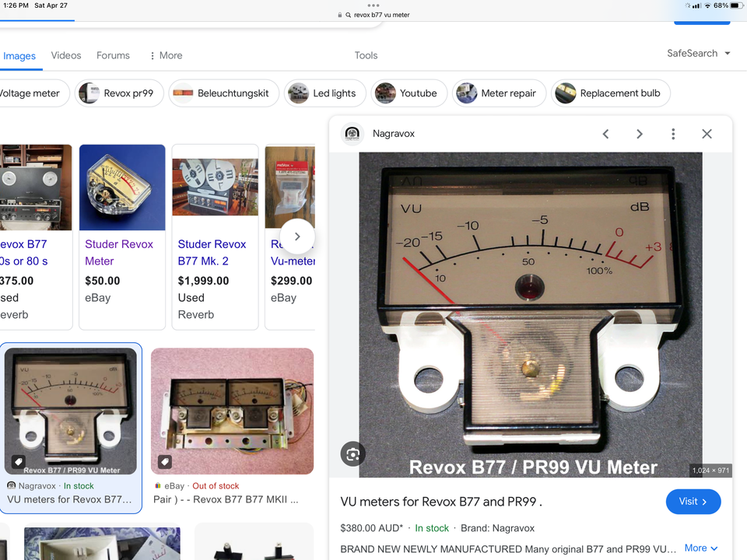Close the Nagravox image preview panel

coord(707,134)
